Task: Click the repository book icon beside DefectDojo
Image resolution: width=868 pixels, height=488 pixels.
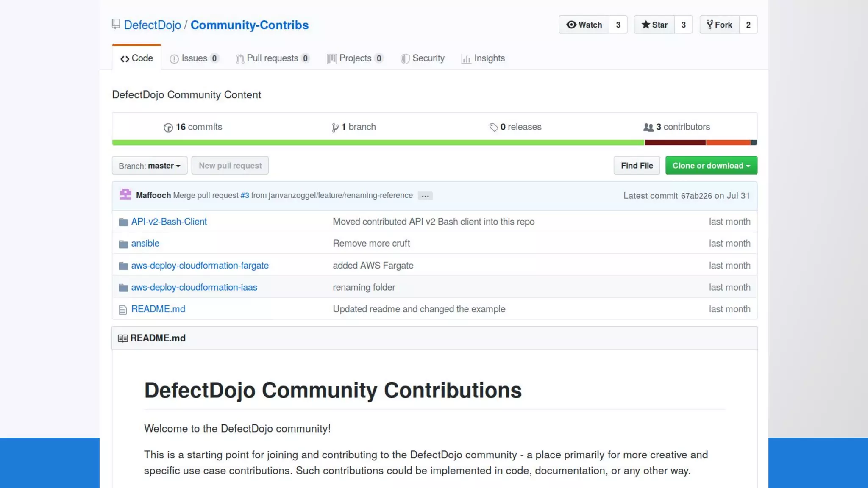Action: click(x=116, y=24)
